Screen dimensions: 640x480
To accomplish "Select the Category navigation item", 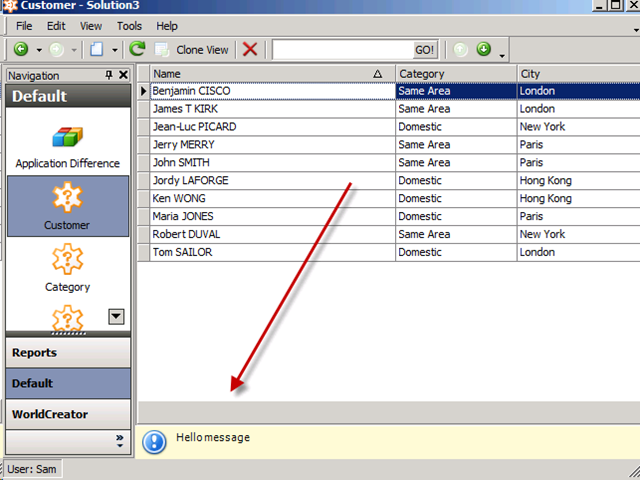I will (68, 269).
